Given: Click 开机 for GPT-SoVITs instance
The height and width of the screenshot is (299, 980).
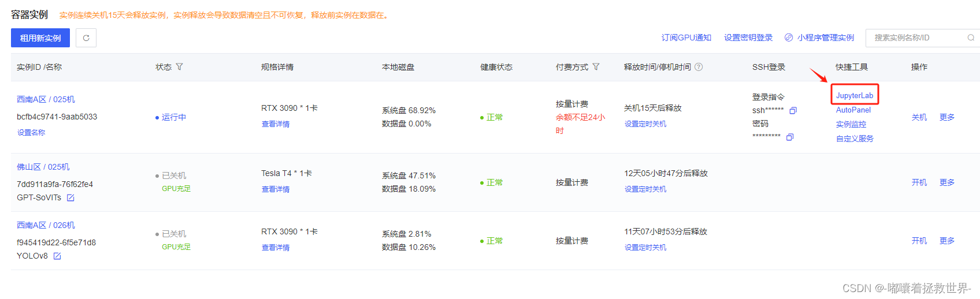Looking at the screenshot, I should [x=919, y=182].
